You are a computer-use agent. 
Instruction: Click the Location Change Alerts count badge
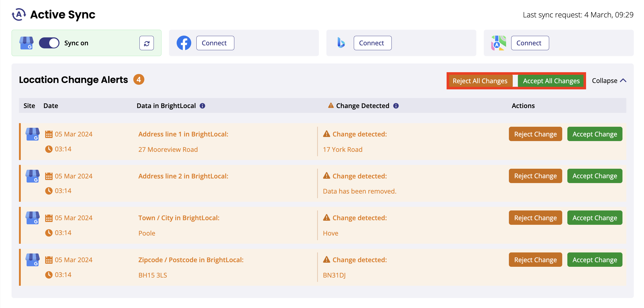139,79
